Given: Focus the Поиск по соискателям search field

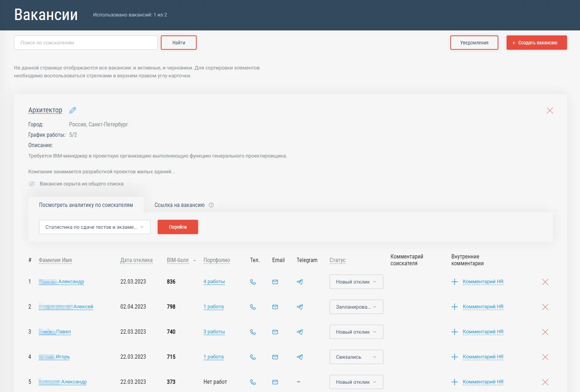Looking at the screenshot, I should pyautogui.click(x=86, y=43).
